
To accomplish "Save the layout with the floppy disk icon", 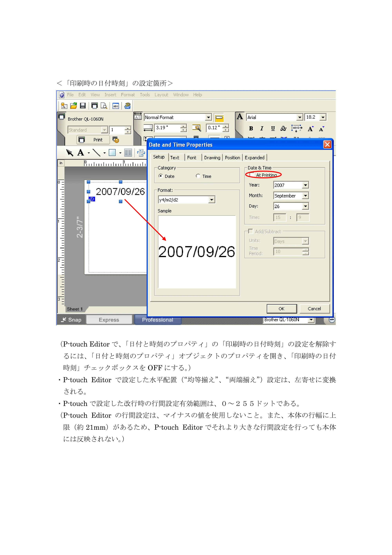I will 83,106.
